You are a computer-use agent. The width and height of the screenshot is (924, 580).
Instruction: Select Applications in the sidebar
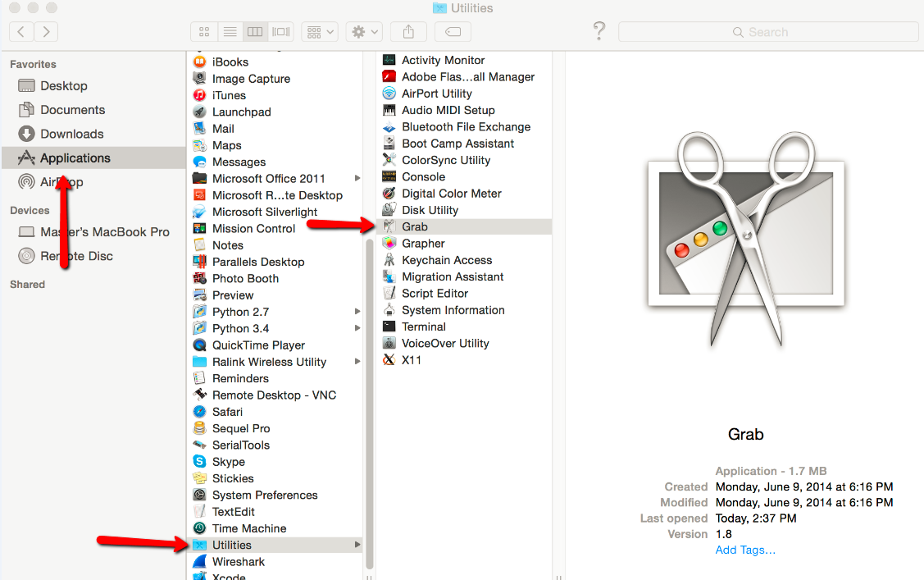(x=93, y=158)
